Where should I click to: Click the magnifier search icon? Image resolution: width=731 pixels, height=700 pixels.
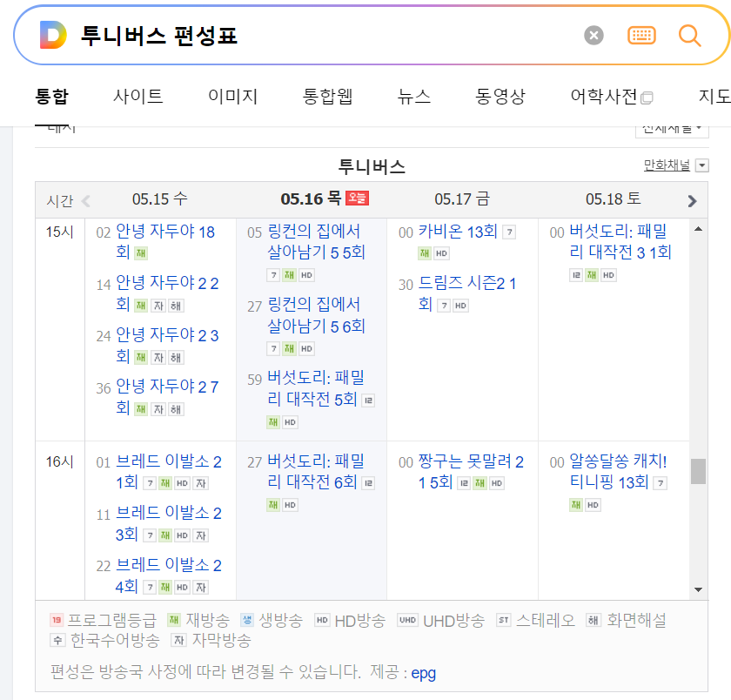[690, 36]
